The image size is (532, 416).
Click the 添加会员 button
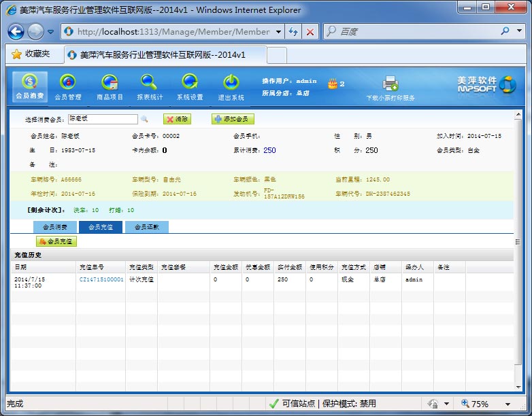pos(233,119)
